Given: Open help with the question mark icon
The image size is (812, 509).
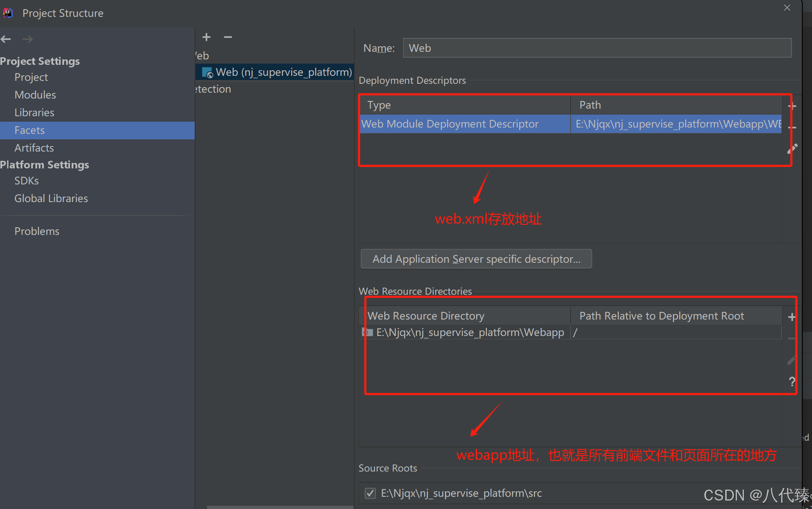Looking at the screenshot, I should coord(792,381).
